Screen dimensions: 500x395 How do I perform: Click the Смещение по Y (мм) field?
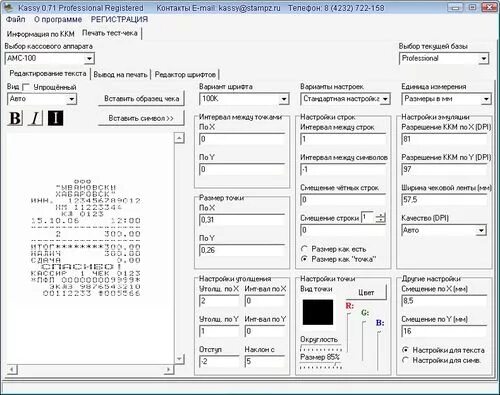click(444, 331)
